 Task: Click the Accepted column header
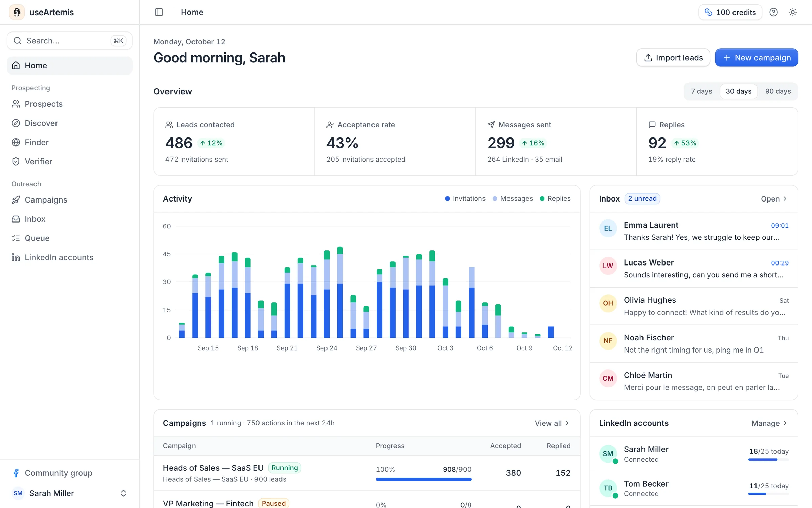[505, 446]
